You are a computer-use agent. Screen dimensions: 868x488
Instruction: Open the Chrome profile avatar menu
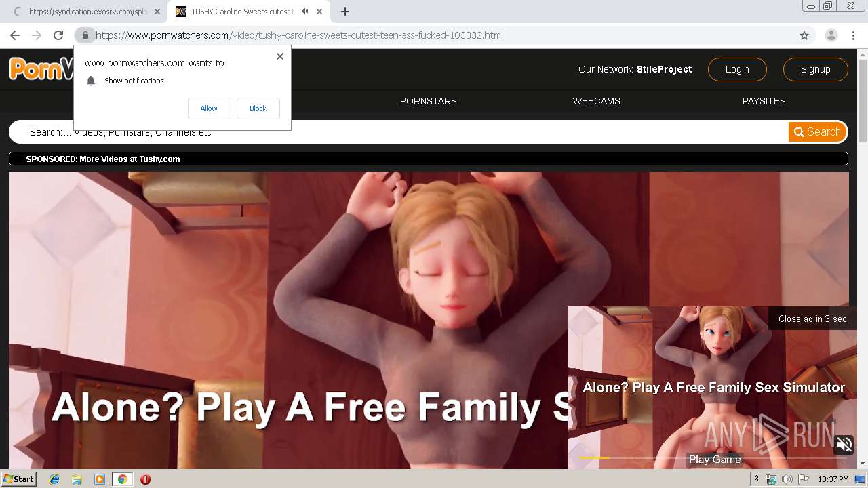point(831,35)
